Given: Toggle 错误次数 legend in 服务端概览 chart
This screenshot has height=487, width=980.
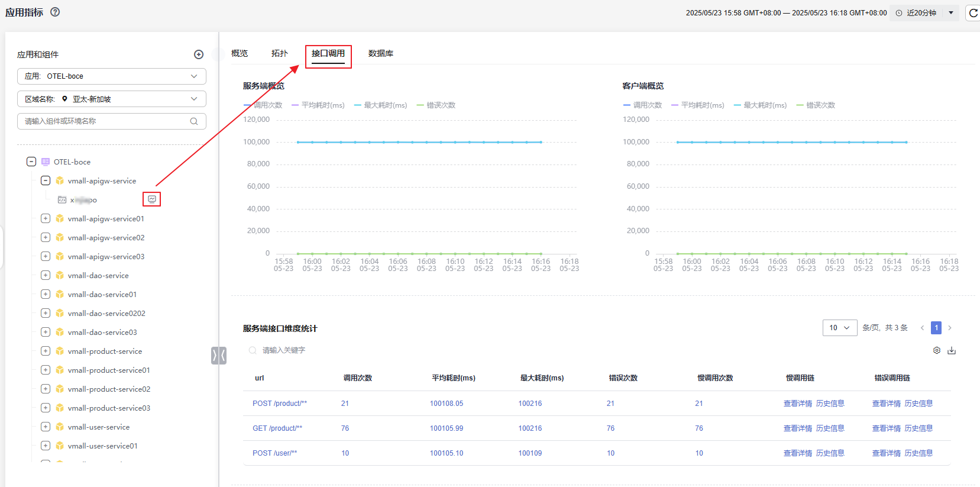Looking at the screenshot, I should click(436, 105).
